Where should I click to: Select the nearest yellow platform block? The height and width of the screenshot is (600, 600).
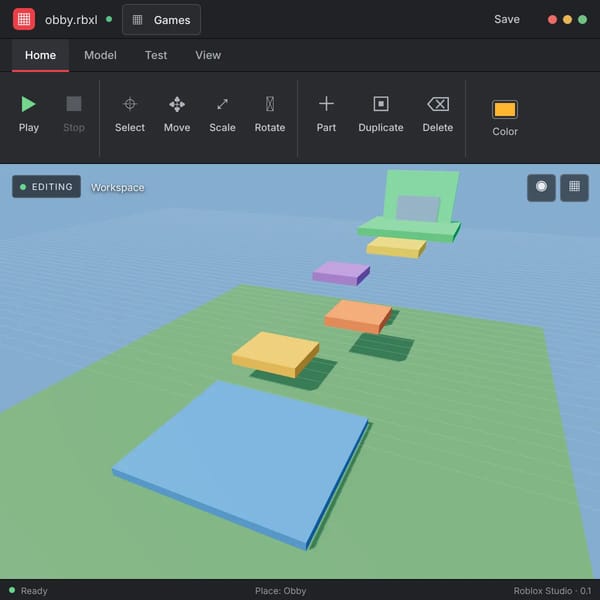click(x=276, y=354)
